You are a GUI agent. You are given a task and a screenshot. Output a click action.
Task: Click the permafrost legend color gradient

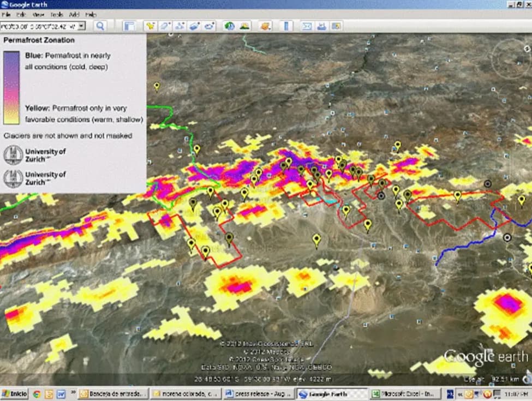click(x=11, y=87)
